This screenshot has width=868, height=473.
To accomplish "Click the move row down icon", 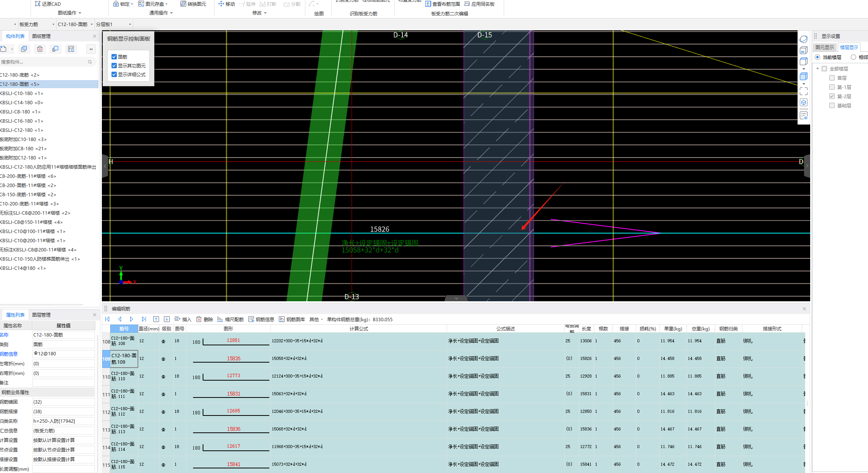I will 167,319.
